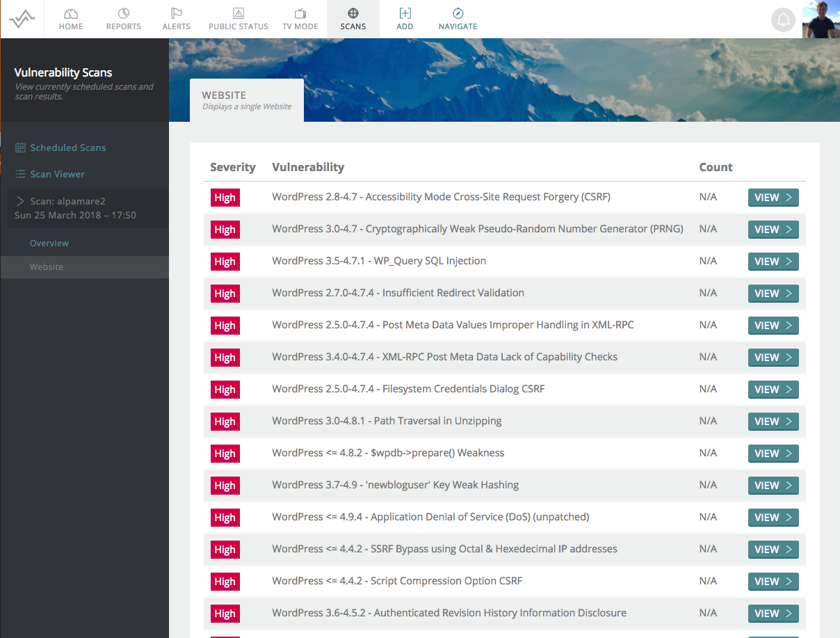This screenshot has height=638, width=840.
Task: Open the user profile avatar
Action: (x=821, y=19)
